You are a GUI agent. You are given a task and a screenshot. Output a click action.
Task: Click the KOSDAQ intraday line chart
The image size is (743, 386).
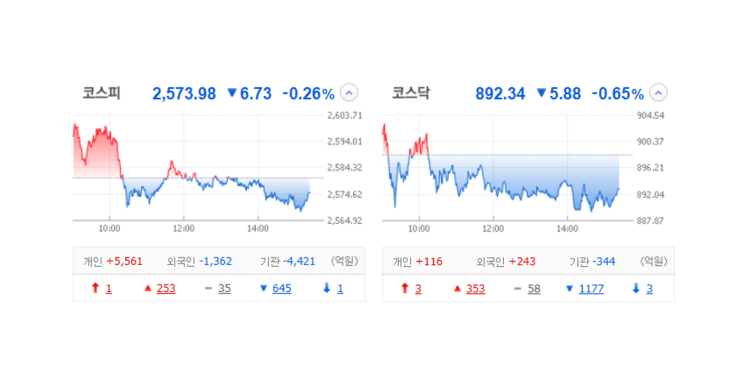pyautogui.click(x=507, y=168)
